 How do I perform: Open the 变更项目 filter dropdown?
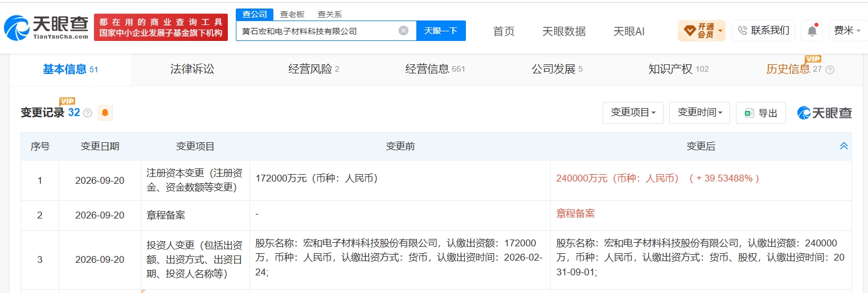(633, 113)
